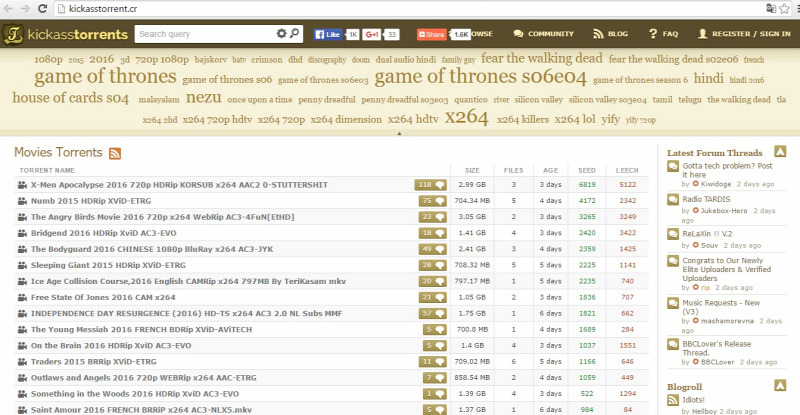This screenshot has height=415, width=800.
Task: Sort torrents by Seed column
Action: click(x=587, y=170)
